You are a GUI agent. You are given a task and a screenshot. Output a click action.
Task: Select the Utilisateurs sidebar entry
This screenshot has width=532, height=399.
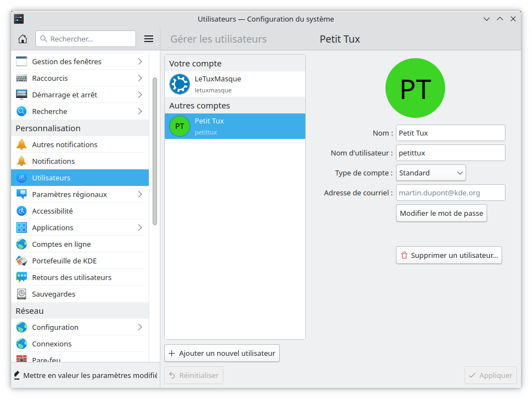pyautogui.click(x=80, y=178)
